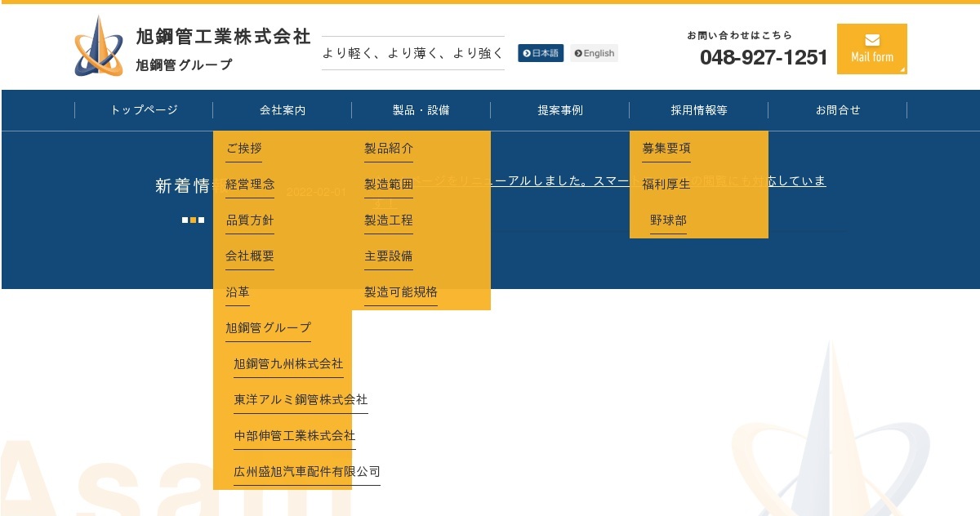The image size is (980, 516).
Task: Click the phone number 048-927-1251
Action: (764, 57)
